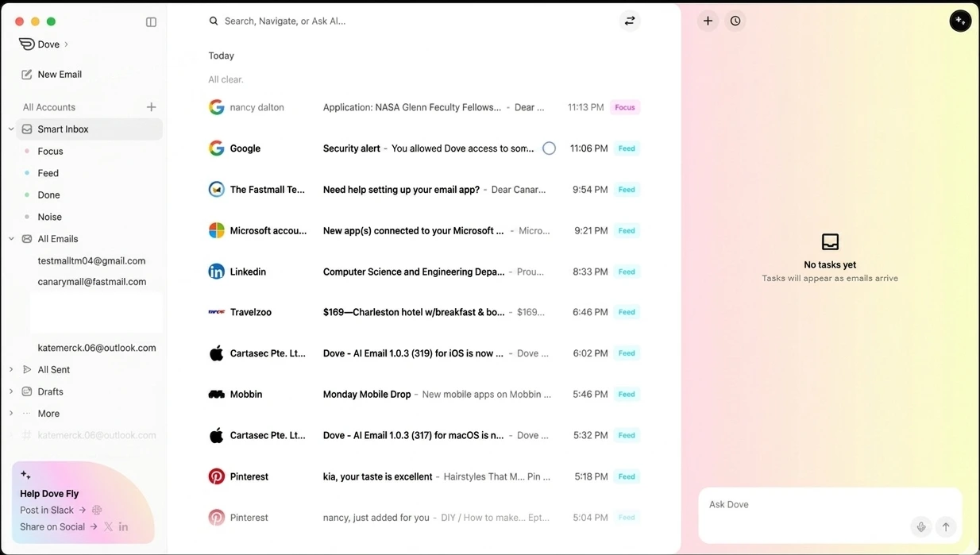Click the Travelzoo sender logo
This screenshot has height=555, width=980.
click(216, 312)
